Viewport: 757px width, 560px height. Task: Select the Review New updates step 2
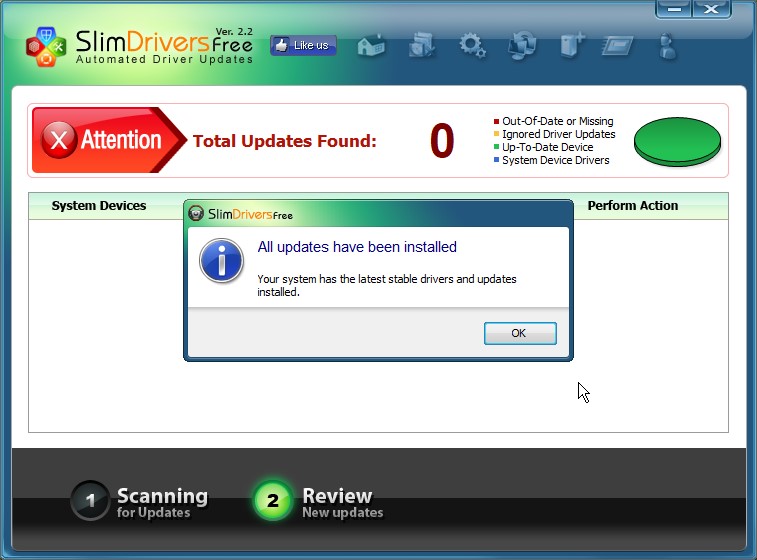pyautogui.click(x=318, y=501)
